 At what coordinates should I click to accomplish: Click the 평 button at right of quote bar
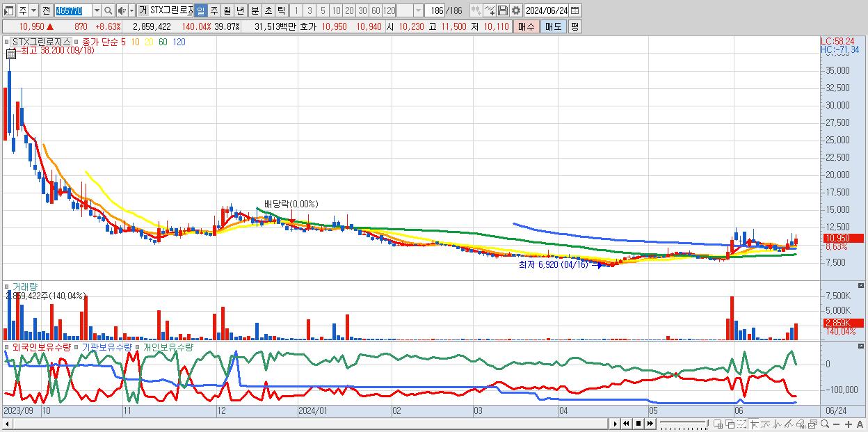[x=574, y=26]
